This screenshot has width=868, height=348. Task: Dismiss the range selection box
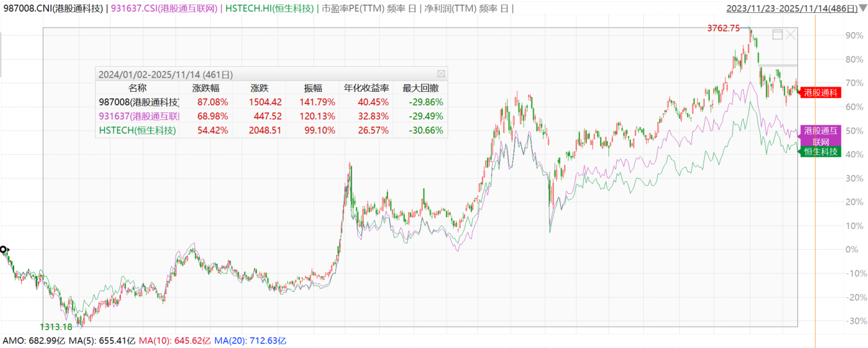(x=791, y=35)
